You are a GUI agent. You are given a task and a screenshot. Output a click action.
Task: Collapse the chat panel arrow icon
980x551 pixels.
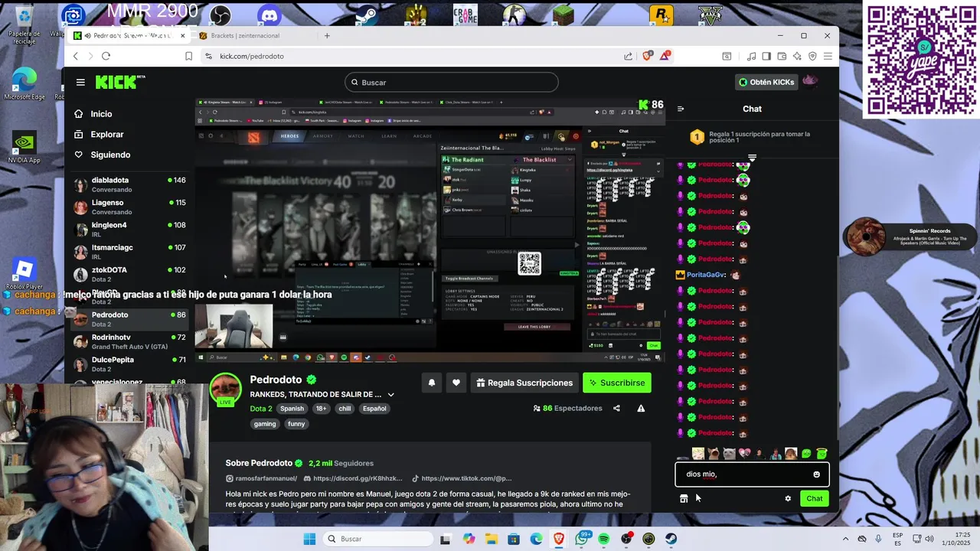pyautogui.click(x=681, y=109)
